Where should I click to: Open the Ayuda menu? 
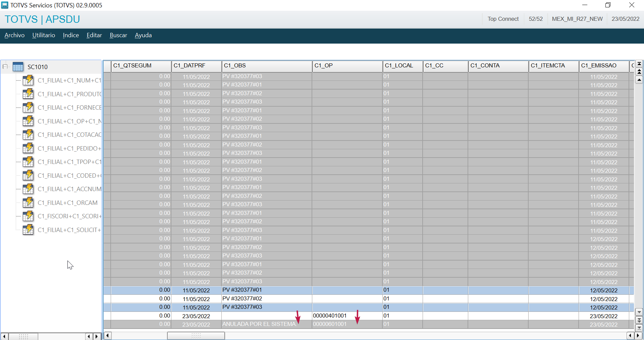click(x=143, y=35)
